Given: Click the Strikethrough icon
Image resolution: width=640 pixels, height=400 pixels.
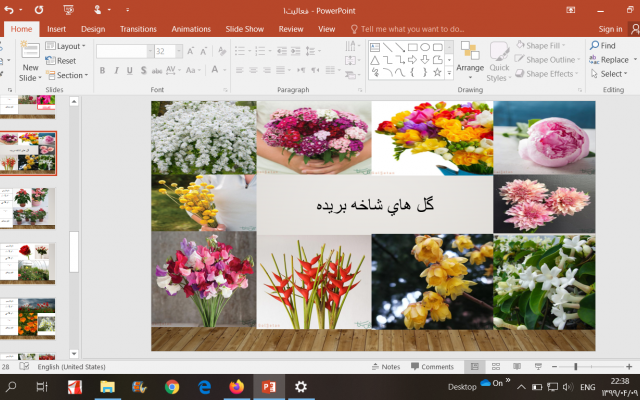Looking at the screenshot, I should [157, 70].
